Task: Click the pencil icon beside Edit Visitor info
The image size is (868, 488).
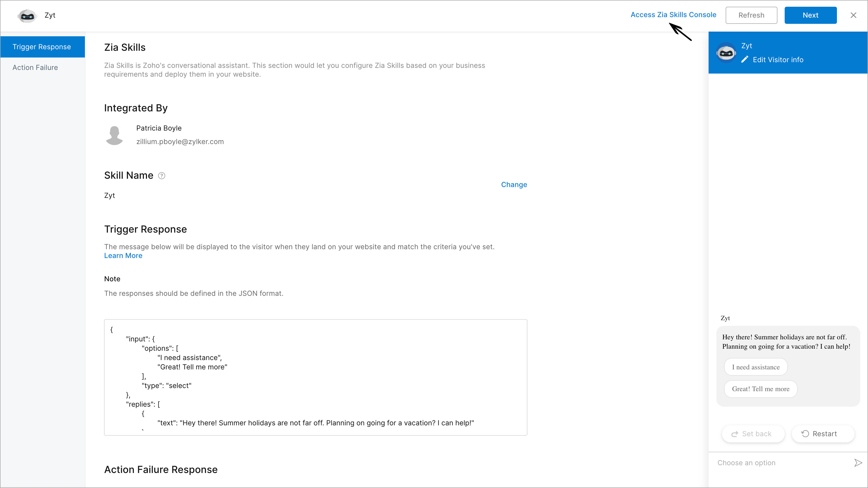Action: pos(745,60)
